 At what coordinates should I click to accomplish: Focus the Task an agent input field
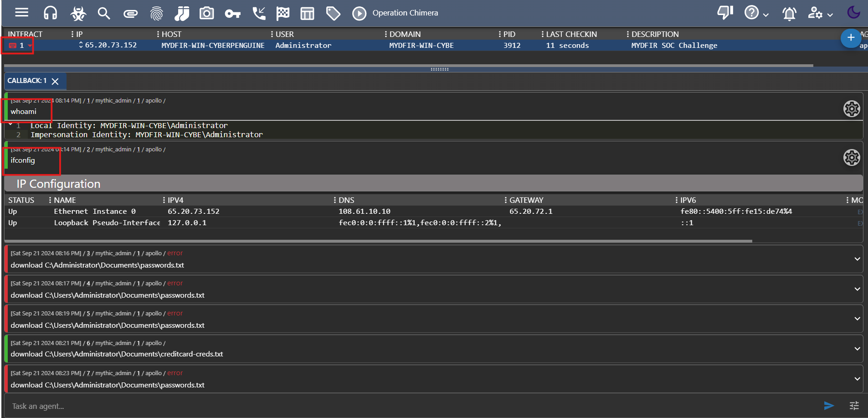412,406
